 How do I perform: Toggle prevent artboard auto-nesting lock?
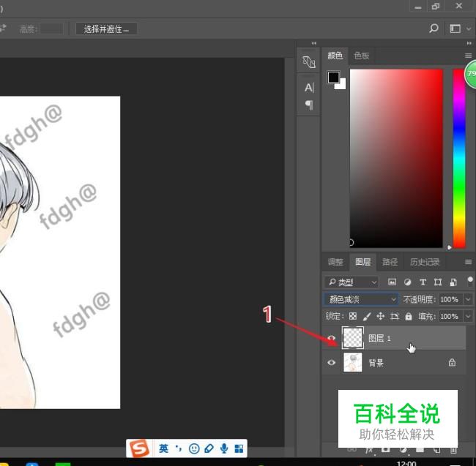tap(394, 316)
